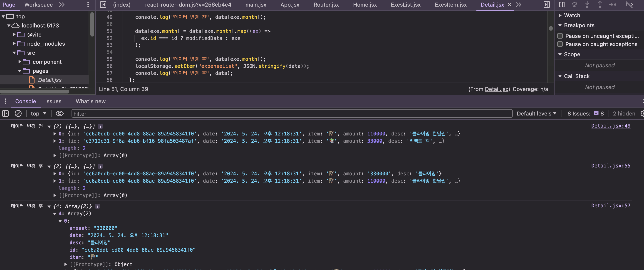Toggle the navigator sidebar icon
644x270 pixels.
pos(103,5)
